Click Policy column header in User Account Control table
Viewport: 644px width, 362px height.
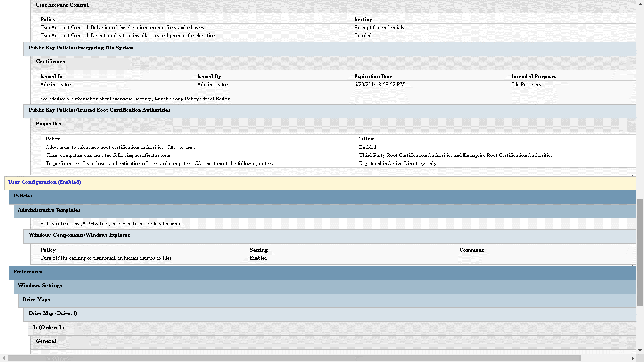tap(48, 20)
